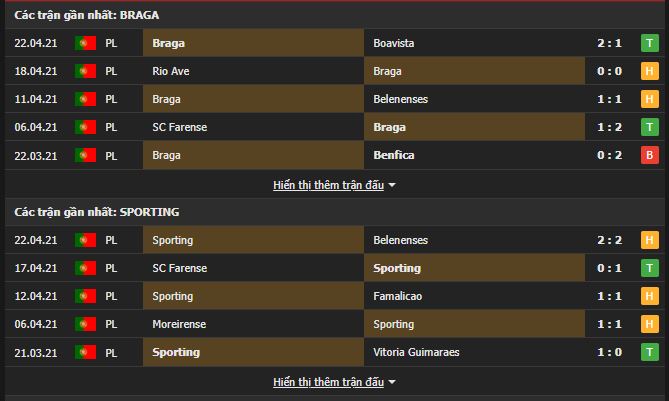Click the Portugal flag in the Braga vs Boavista row
Image resolution: width=669 pixels, height=401 pixels.
85,44
